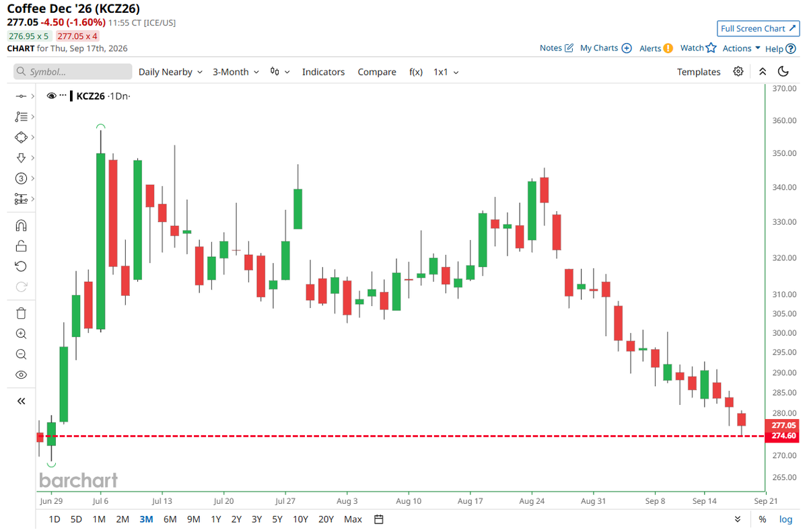Open the candlestick chart type dropdown
The width and height of the screenshot is (807, 532).
[x=280, y=72]
